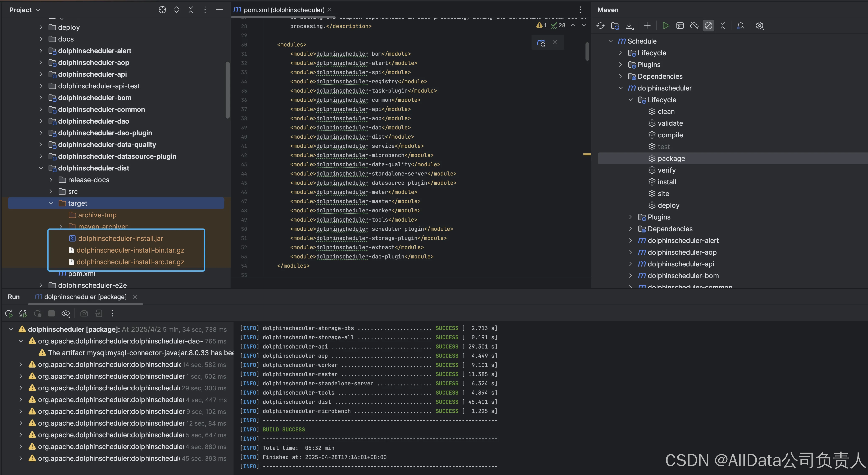Open the Project view dropdown
The height and width of the screenshot is (475, 868).
25,10
